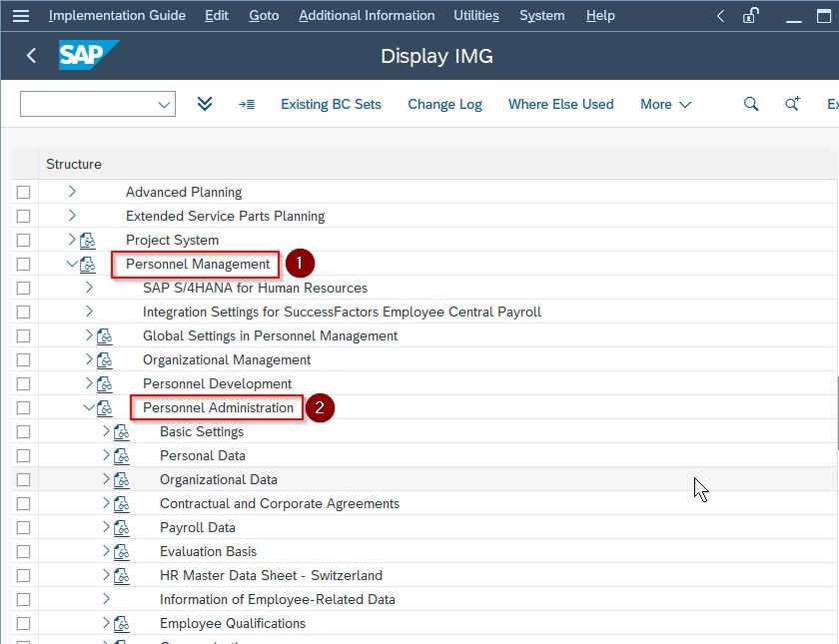Select Contractual and Corporate Agreements item
This screenshot has width=839, height=644.
[280, 504]
